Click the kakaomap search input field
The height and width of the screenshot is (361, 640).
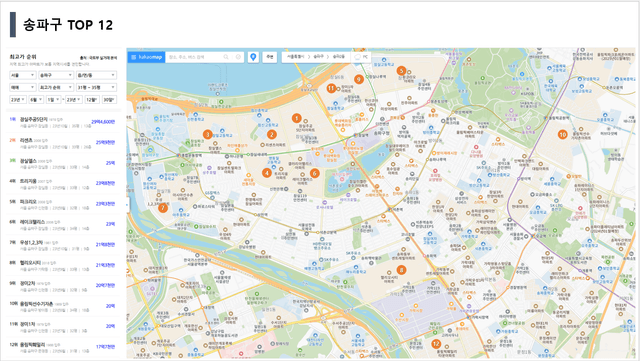tap(194, 57)
